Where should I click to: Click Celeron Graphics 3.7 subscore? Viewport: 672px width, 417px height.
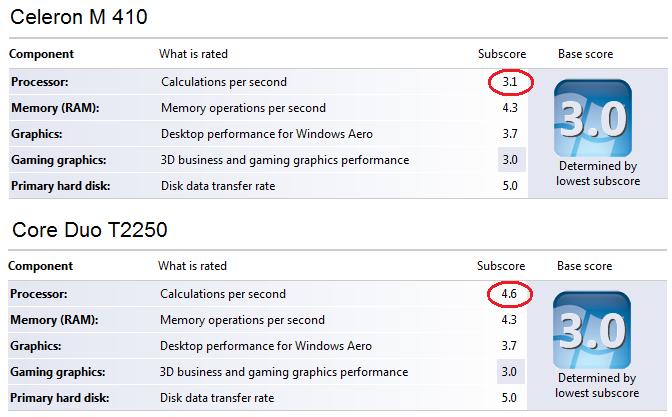pos(510,134)
